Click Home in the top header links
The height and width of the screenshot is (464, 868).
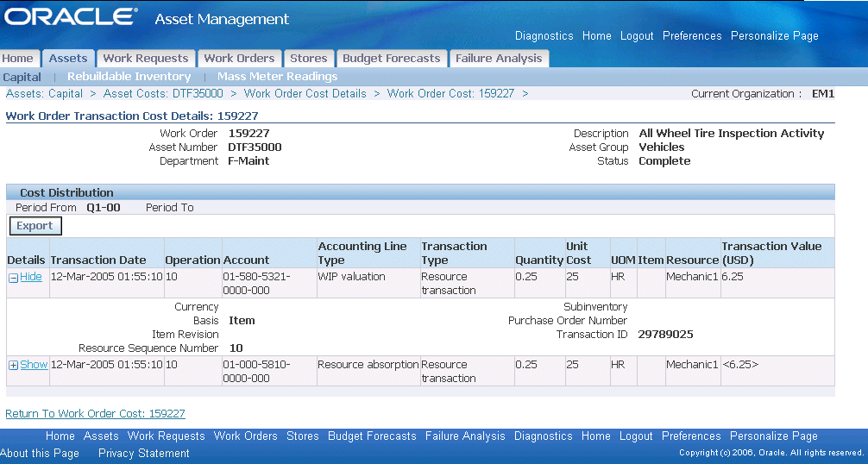click(597, 36)
